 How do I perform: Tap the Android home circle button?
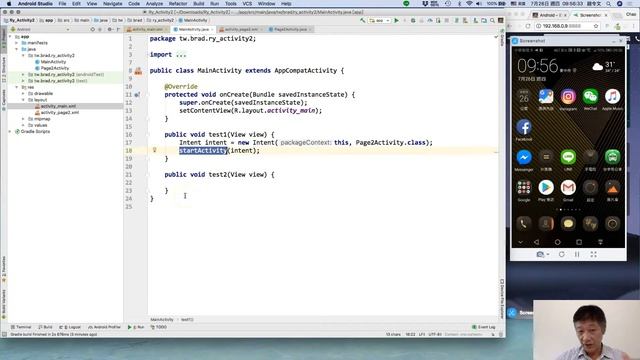tap(558, 242)
